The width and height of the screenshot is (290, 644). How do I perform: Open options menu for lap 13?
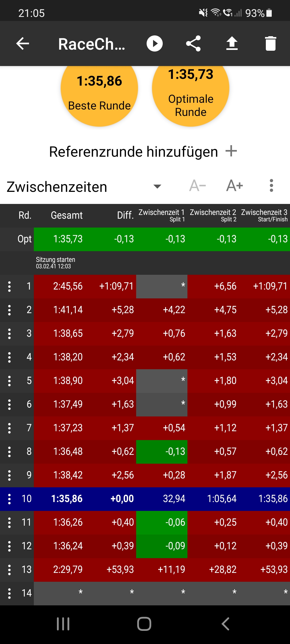click(x=9, y=570)
